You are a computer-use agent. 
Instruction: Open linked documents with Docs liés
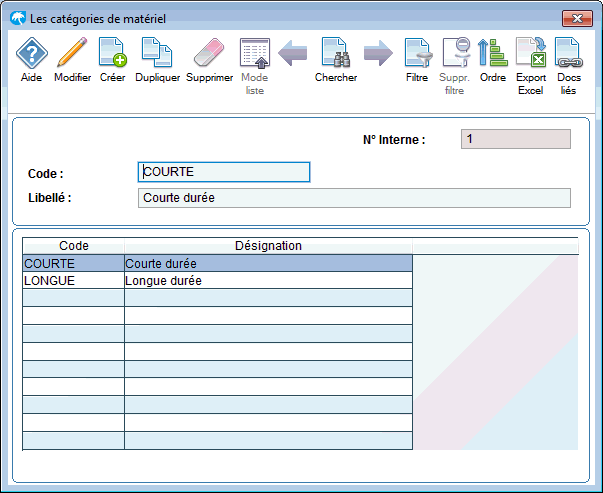coord(568,53)
